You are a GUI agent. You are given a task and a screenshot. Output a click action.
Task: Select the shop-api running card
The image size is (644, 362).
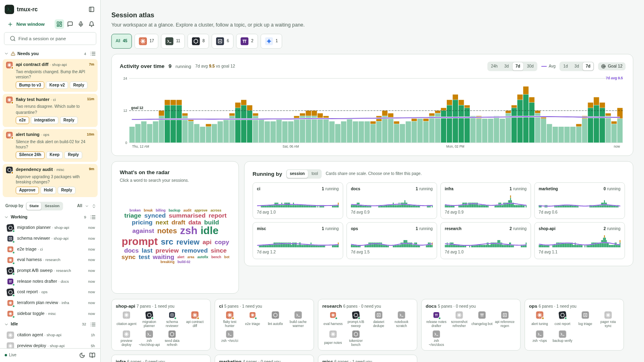[x=580, y=241]
